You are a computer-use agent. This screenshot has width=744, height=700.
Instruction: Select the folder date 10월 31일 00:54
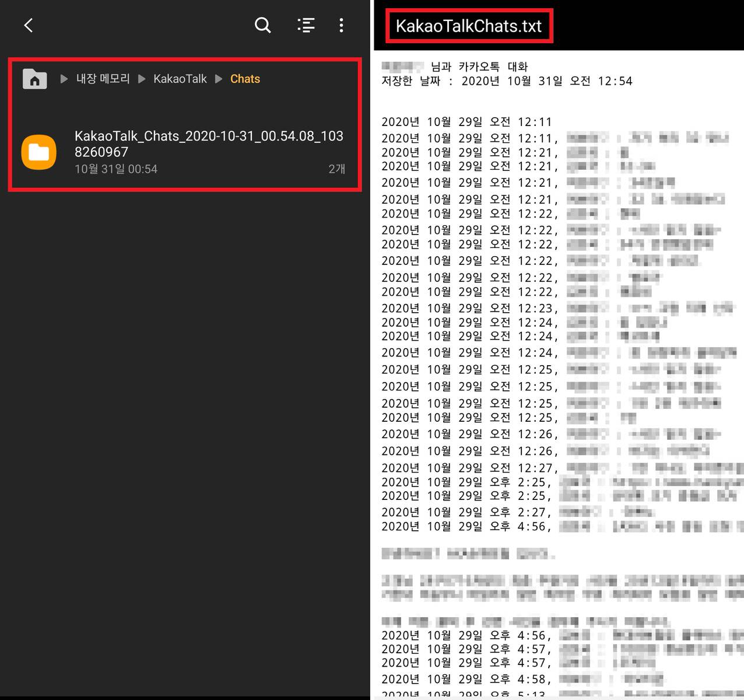coord(116,169)
